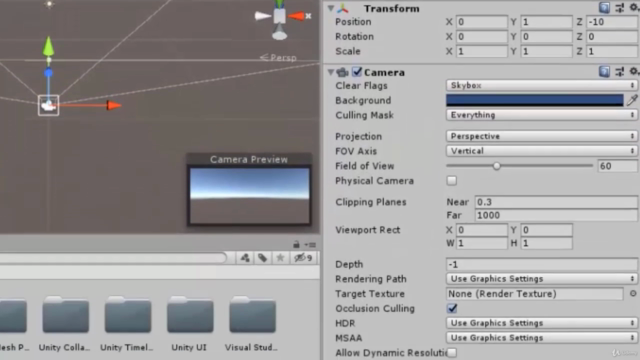Open Project panel options menu
The width and height of the screenshot is (640, 360).
[x=310, y=245]
